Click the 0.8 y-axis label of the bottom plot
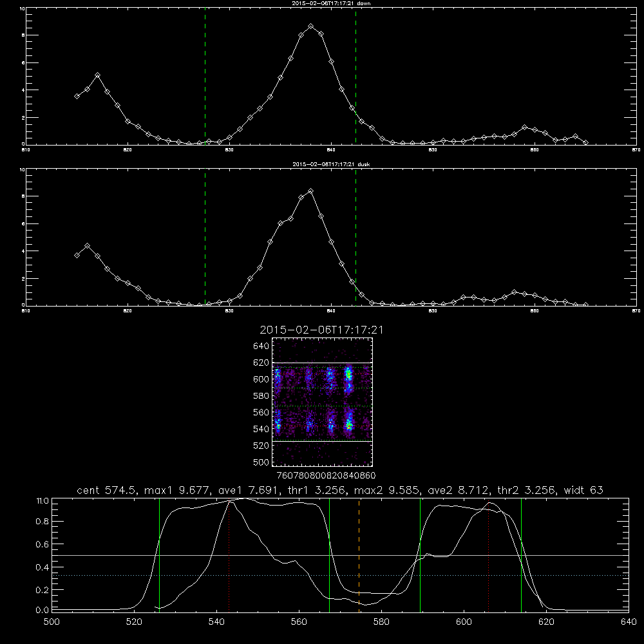This screenshot has width=644, height=644. coord(43,522)
